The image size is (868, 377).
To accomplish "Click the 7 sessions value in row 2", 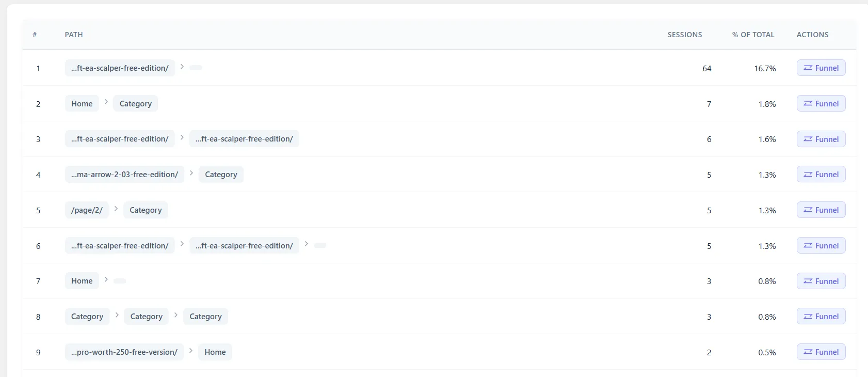I will [709, 104].
